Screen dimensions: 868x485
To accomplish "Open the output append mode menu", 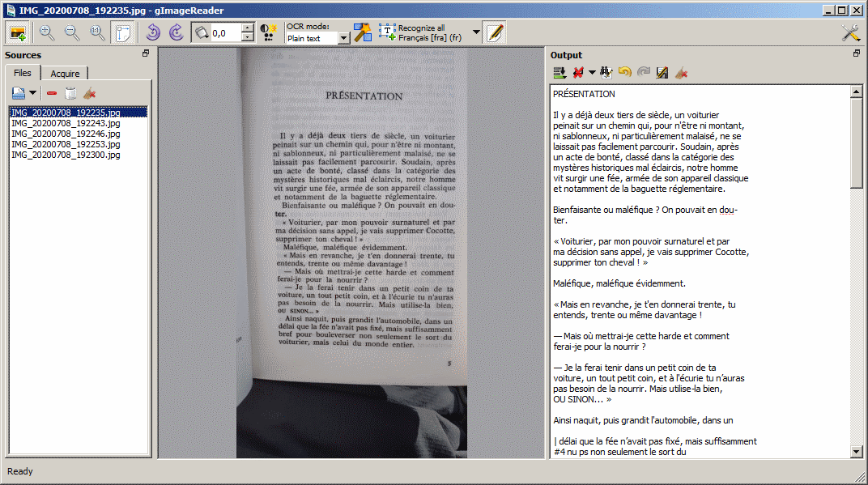I will click(560, 73).
